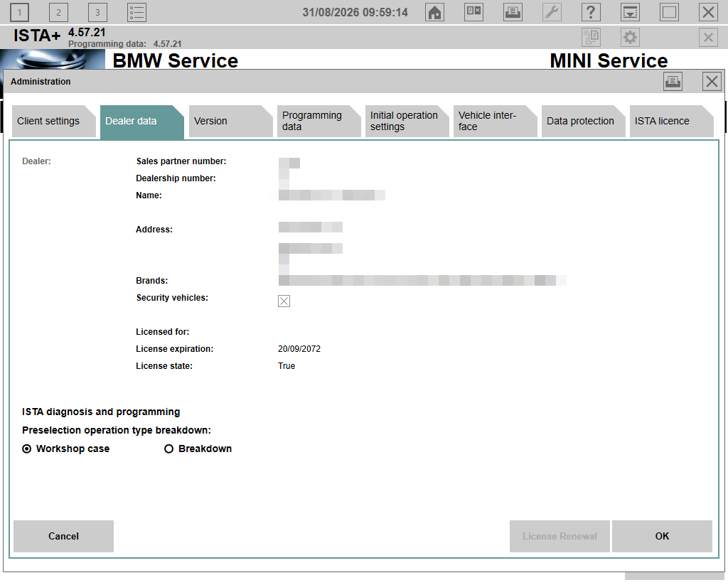This screenshot has height=585, width=728.
Task: Click the license expiration date 20/09/2072
Action: point(299,349)
